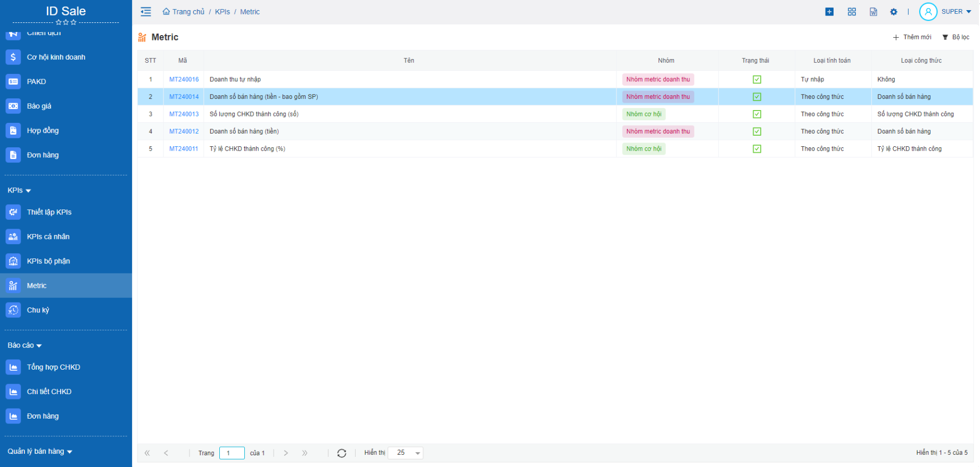Viewport: 980px width, 467px height.
Task: Open metric link MT240011
Action: pos(183,149)
